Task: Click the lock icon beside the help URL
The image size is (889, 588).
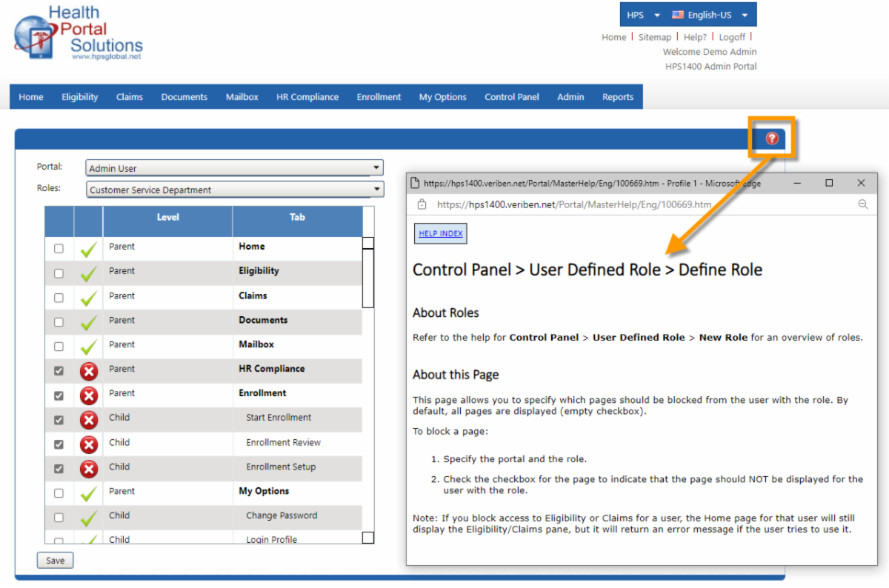Action: [x=422, y=204]
